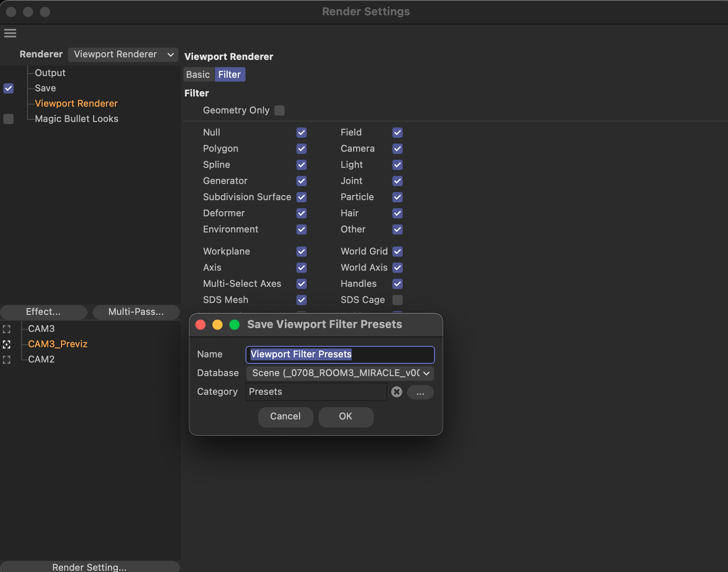Uncheck the Polygon filter checkbox
This screenshot has width=728, height=572.
tap(302, 149)
